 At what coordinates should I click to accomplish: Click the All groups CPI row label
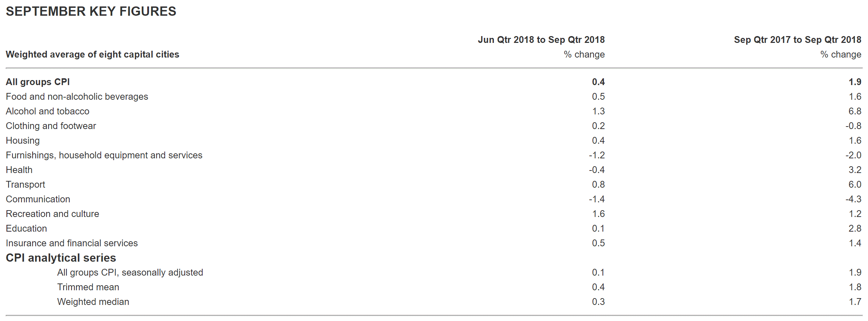tap(38, 82)
